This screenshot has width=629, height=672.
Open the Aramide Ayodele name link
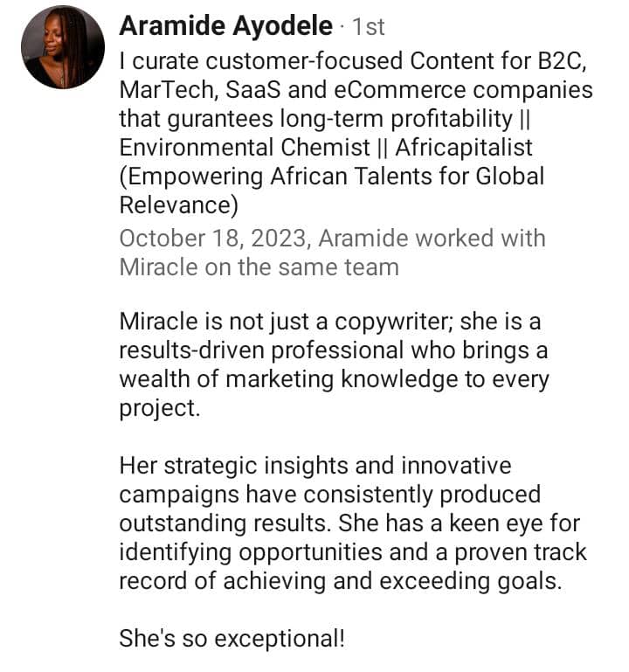225,26
